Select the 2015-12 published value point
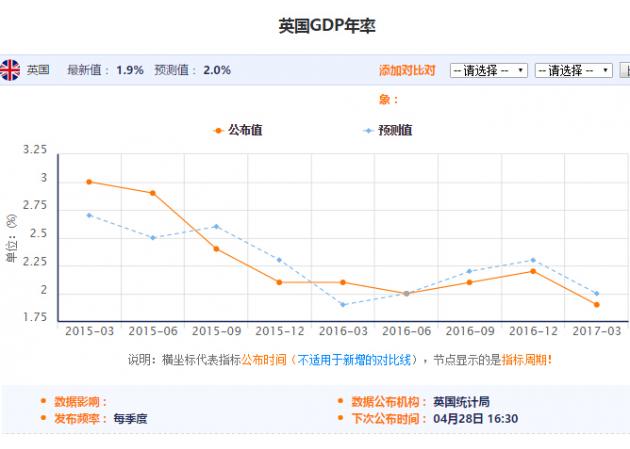Screen dimensions: 630x449 click(x=279, y=282)
